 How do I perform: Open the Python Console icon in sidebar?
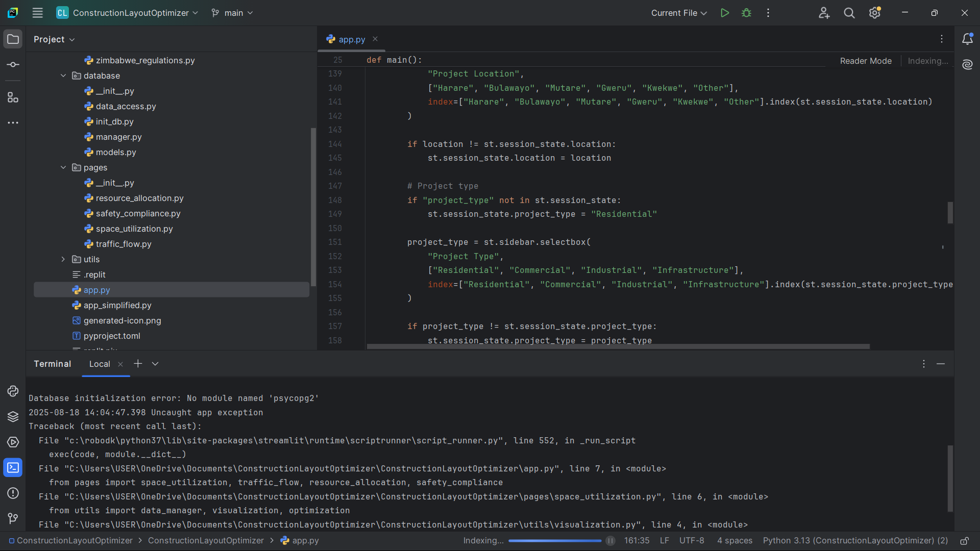(13, 391)
